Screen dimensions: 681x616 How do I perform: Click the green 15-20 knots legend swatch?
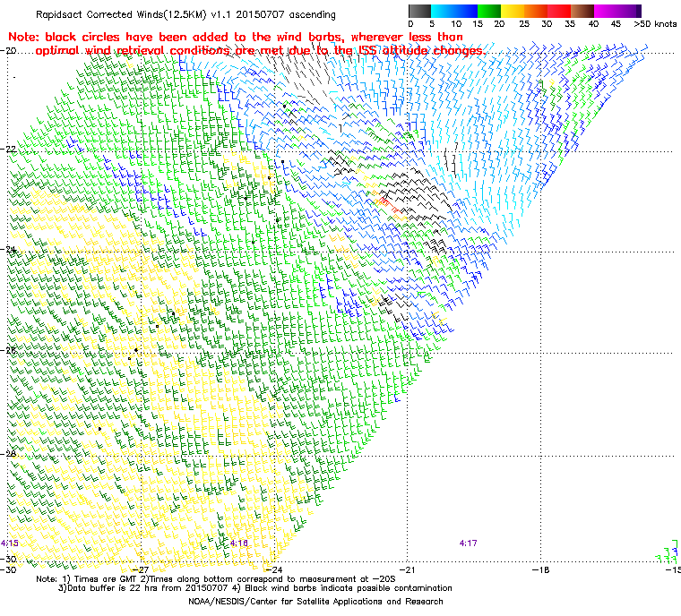click(489, 11)
